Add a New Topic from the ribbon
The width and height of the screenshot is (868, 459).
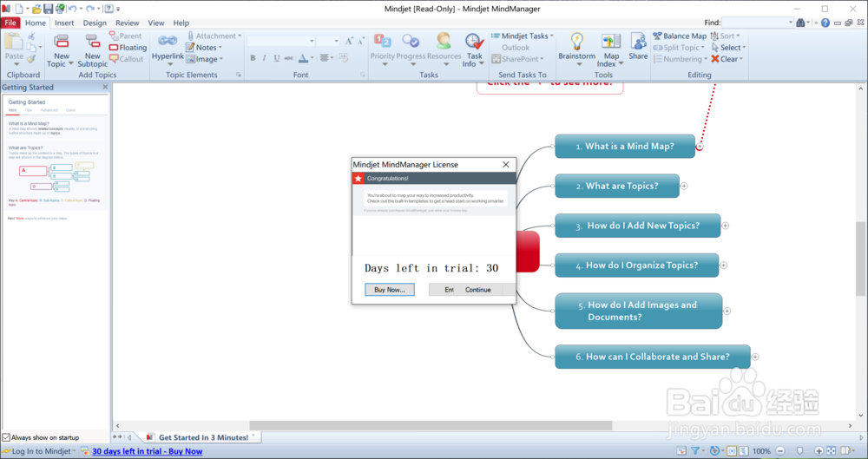(61, 49)
